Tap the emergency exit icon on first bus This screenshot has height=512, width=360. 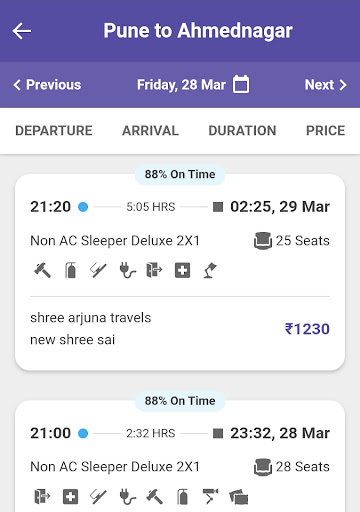click(x=154, y=270)
